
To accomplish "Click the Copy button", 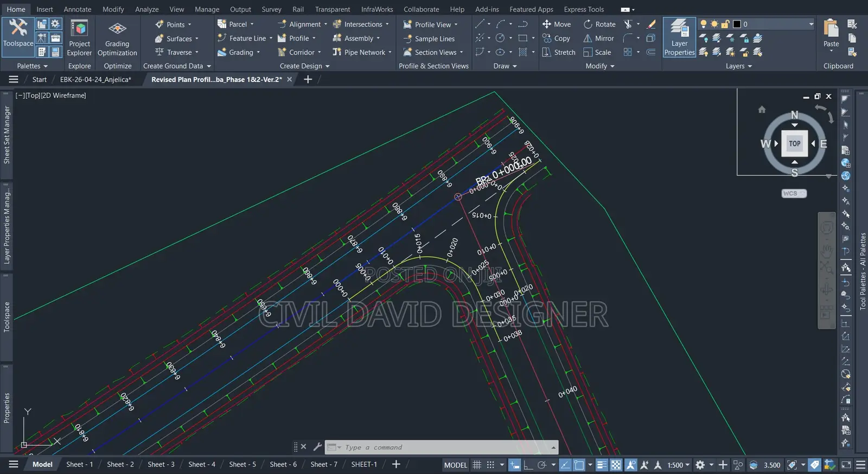I will (556, 38).
